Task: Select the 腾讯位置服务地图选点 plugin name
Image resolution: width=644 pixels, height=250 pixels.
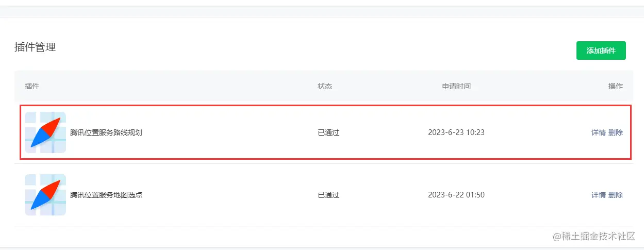Action: point(106,195)
